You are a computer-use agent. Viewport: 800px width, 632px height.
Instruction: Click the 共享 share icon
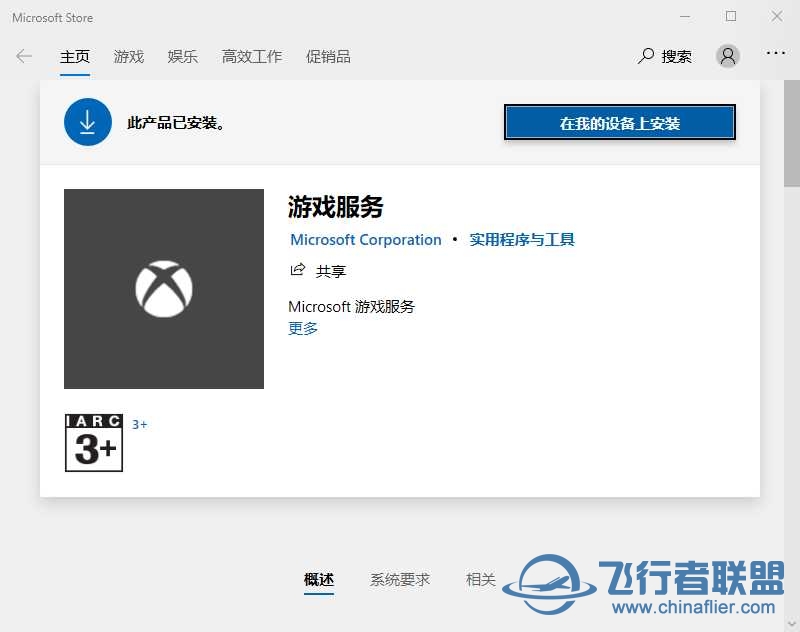tap(297, 270)
